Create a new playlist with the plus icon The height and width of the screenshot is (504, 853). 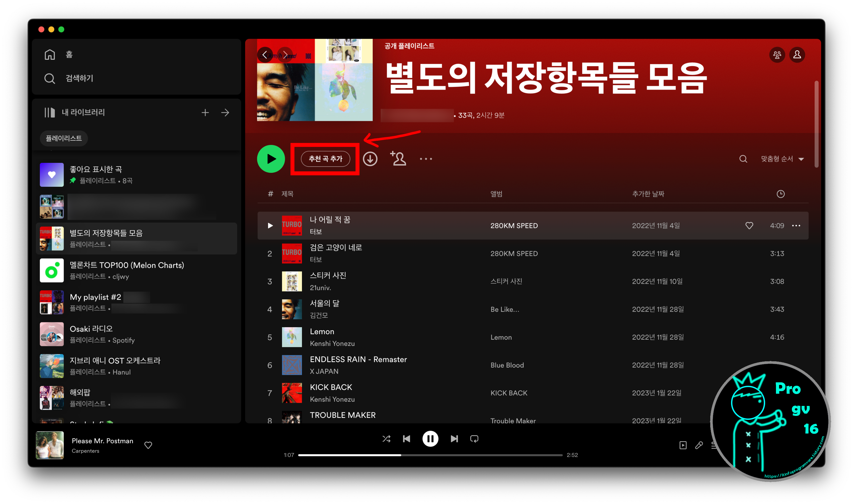click(205, 112)
